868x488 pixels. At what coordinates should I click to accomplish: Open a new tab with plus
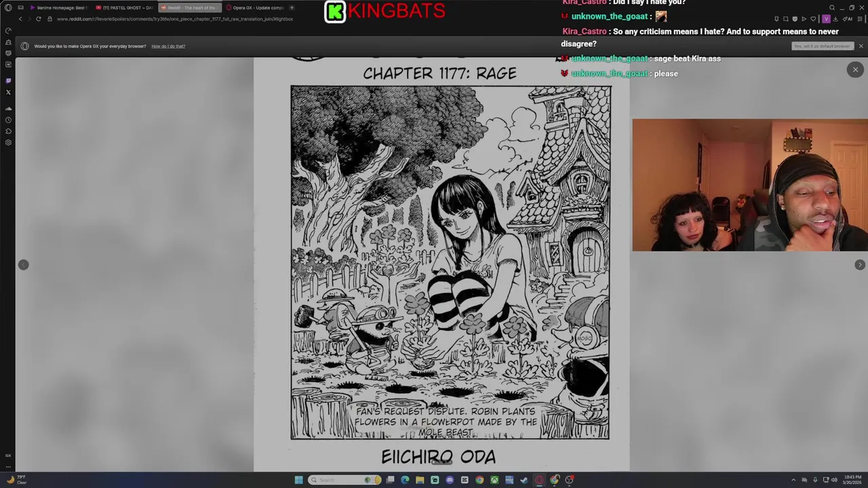click(x=292, y=7)
